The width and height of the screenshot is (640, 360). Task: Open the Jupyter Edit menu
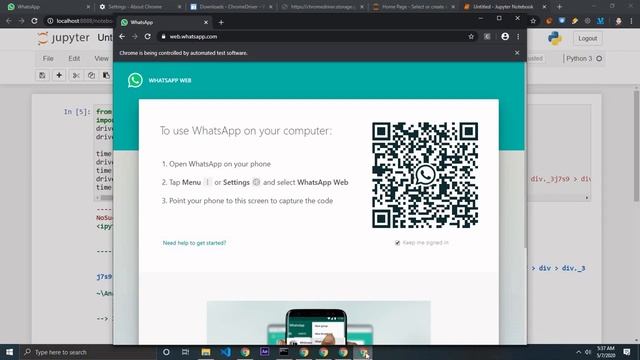click(x=74, y=59)
